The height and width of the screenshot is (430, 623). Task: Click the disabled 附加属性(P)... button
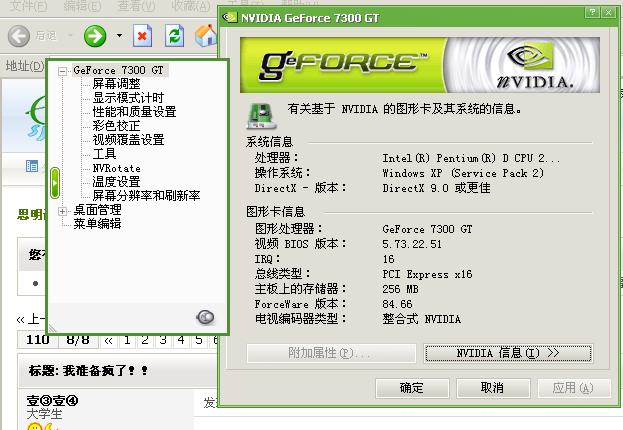click(331, 353)
